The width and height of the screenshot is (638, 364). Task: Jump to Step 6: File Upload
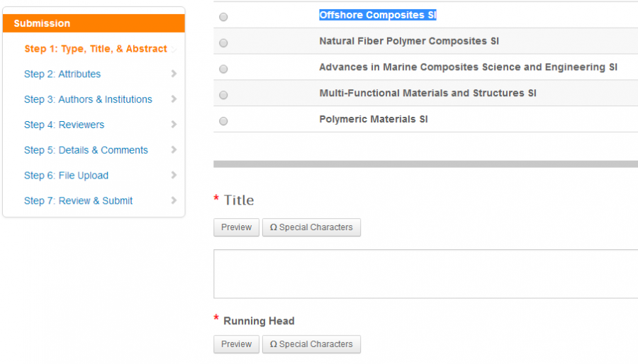click(x=66, y=176)
